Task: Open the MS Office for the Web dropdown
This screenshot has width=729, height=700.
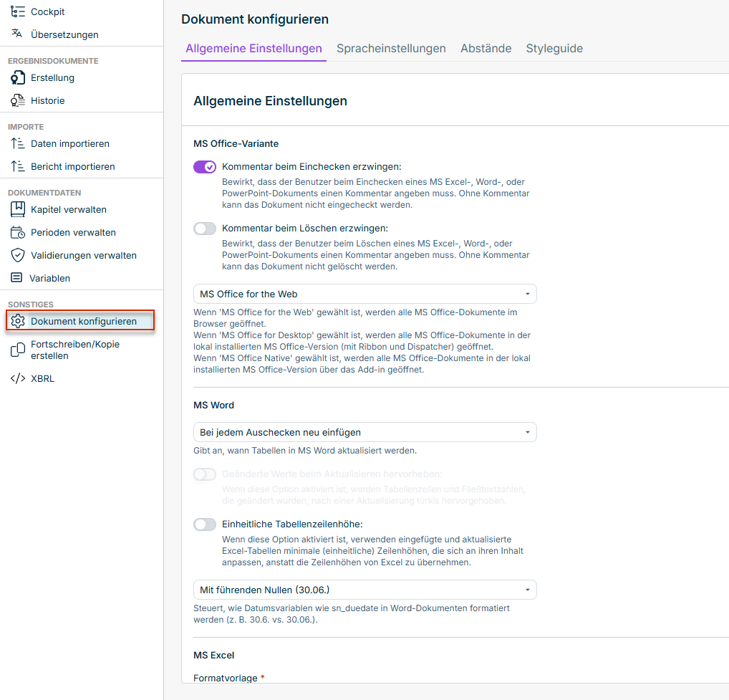Action: (365, 294)
